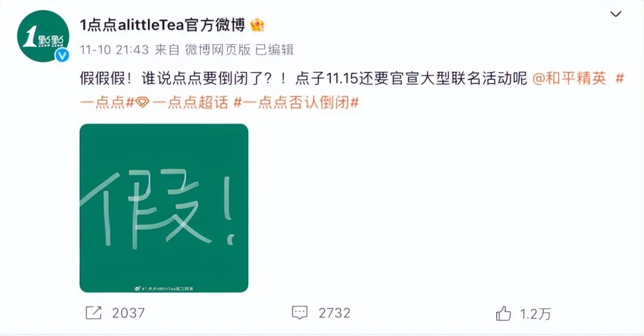
Task: Open the 一点点超话 super topic link
Action: coord(190,102)
